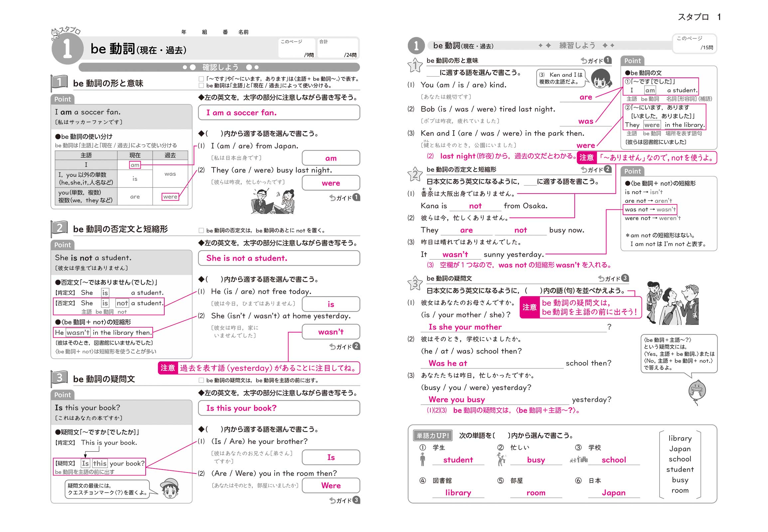Click the busy person icon beside 忙しい

click(x=501, y=459)
